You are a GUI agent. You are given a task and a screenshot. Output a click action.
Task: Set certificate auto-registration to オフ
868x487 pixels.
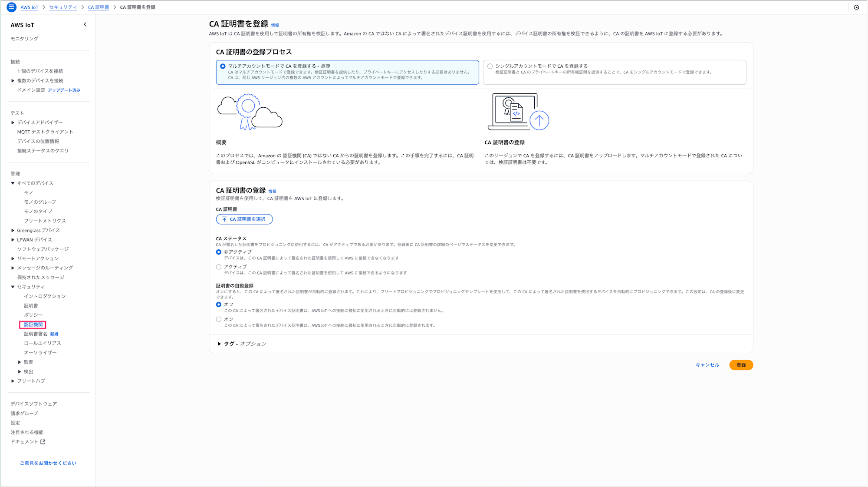(219, 305)
